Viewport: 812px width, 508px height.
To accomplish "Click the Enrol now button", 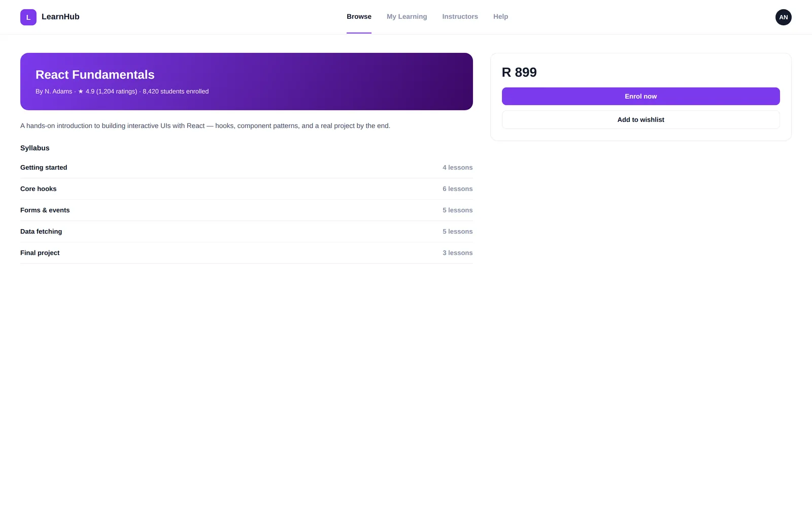I will [x=640, y=96].
